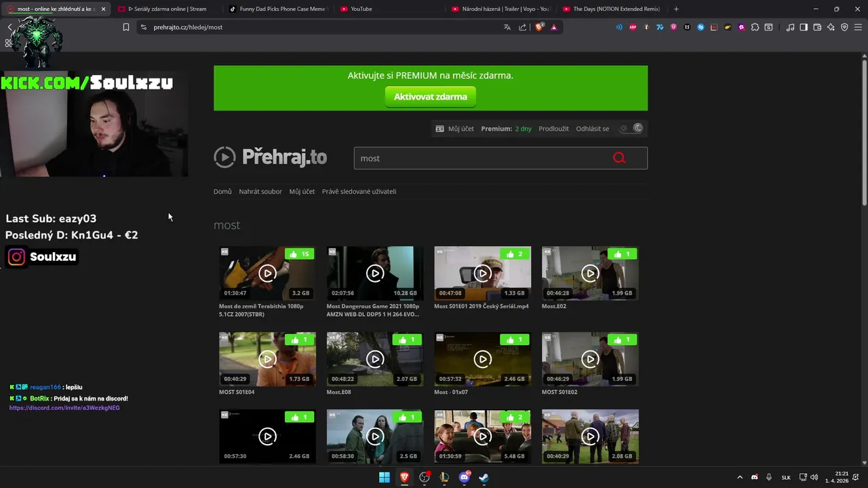Viewport: 868px width, 488px height.
Task: Click the Přehraj.to logo
Action: pyautogui.click(x=270, y=157)
